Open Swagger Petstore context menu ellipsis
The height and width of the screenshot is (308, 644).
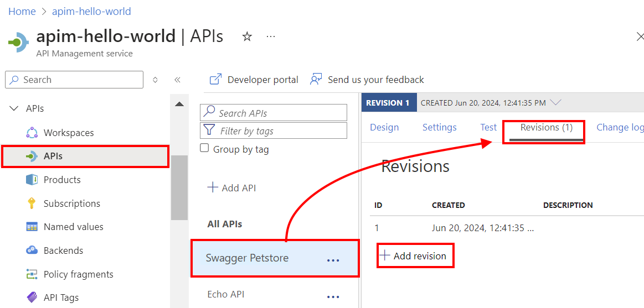[x=333, y=260]
